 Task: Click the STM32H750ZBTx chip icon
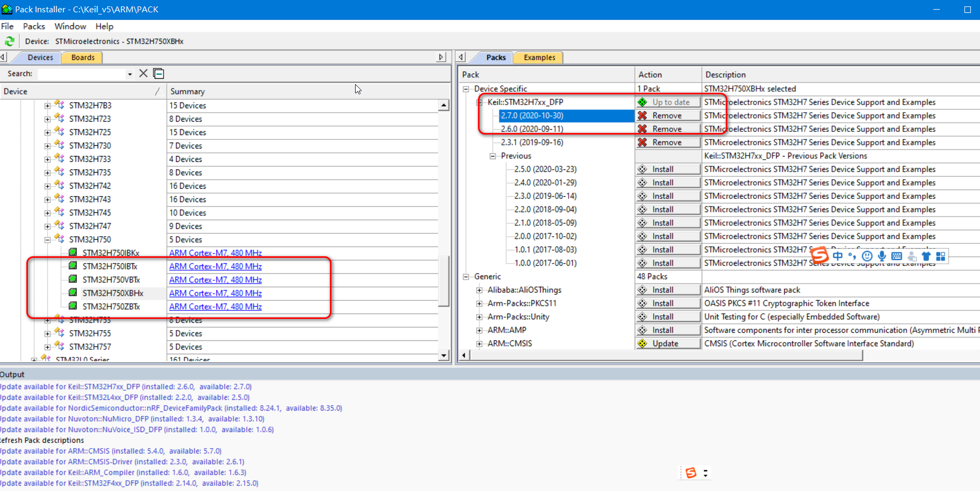coord(72,306)
